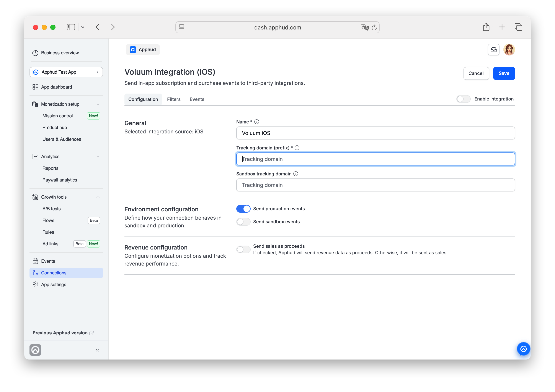Click the info icon beside Tracking domain prefix

tap(297, 148)
